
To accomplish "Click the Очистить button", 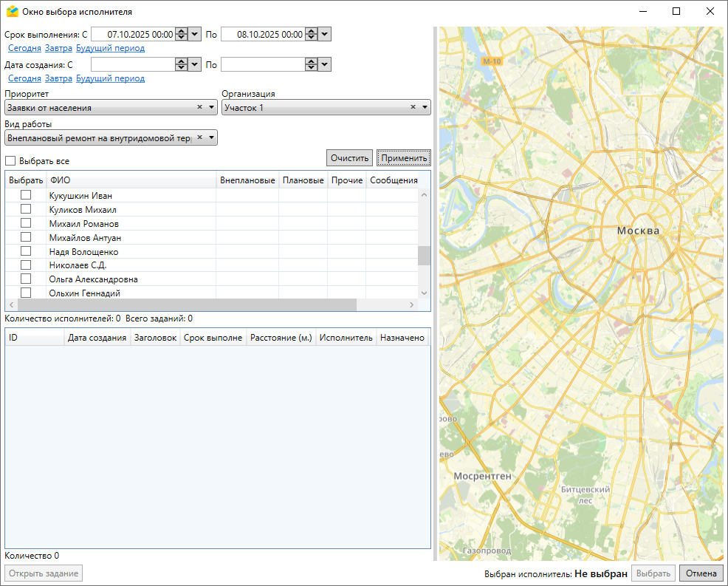I will coord(349,158).
